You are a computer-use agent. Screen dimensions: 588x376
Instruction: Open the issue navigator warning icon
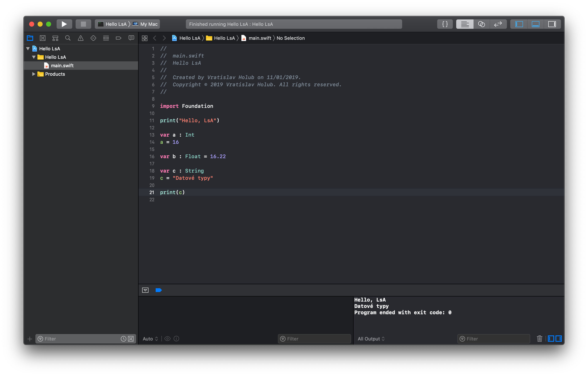coord(81,38)
